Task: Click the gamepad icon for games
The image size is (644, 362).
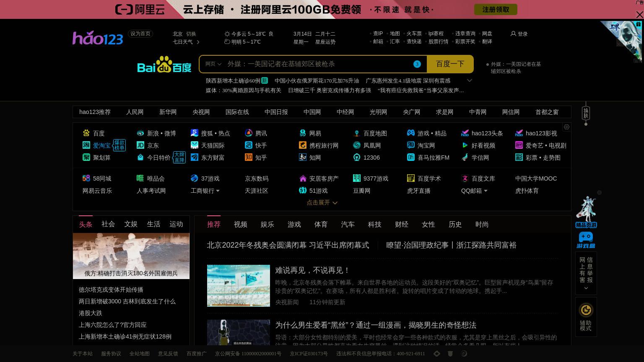Action: [411, 133]
